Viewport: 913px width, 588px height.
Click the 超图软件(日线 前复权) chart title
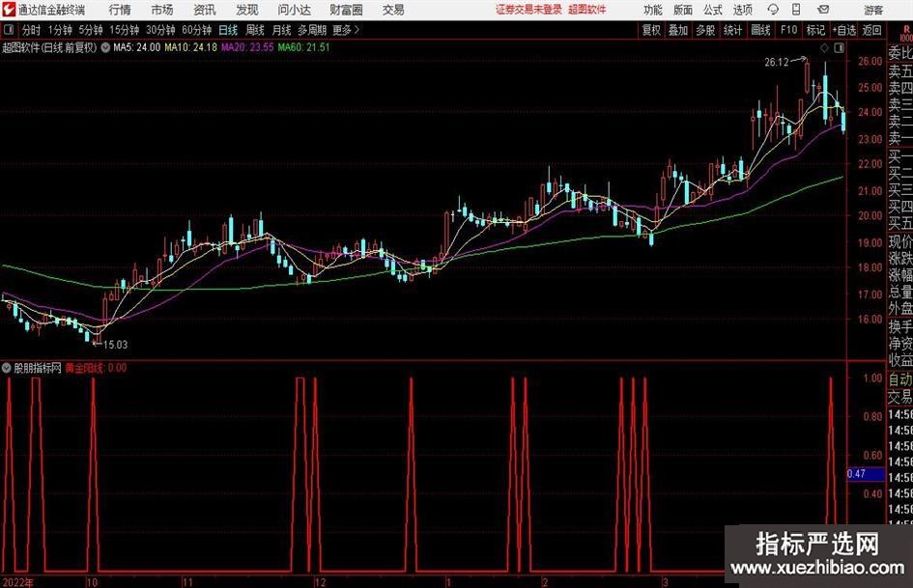tap(49, 47)
